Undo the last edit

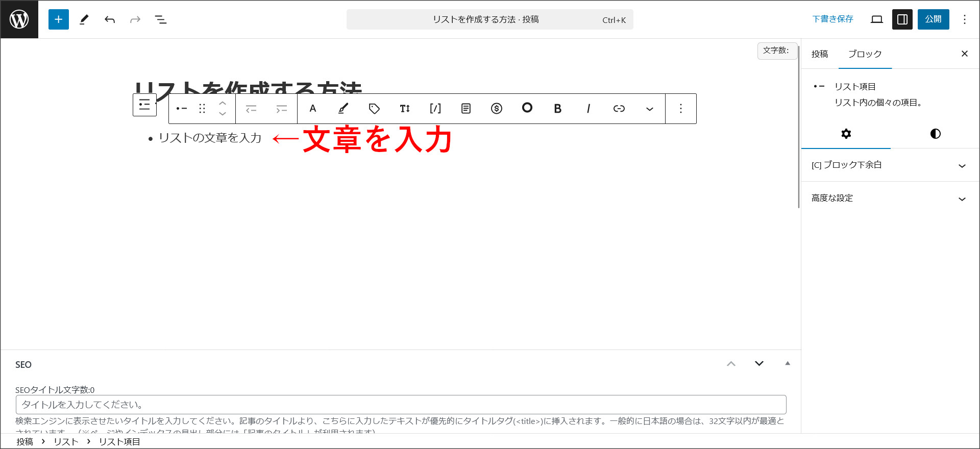(x=110, y=19)
